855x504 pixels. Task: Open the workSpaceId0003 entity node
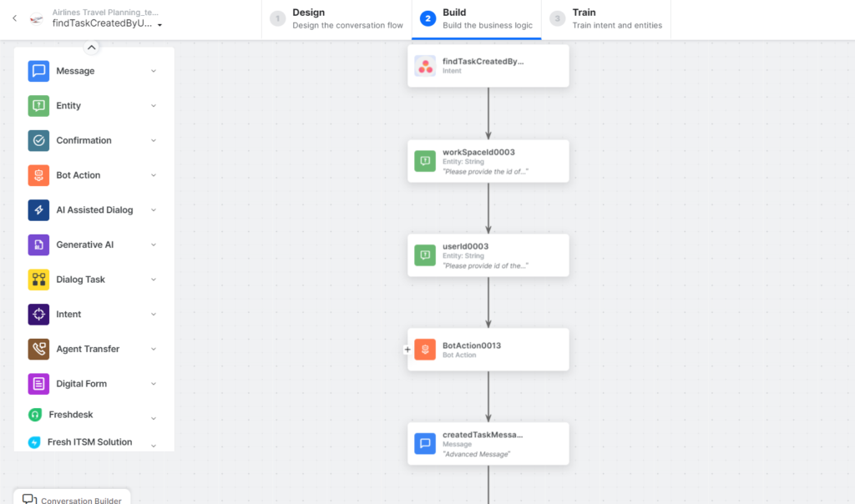[x=488, y=160]
